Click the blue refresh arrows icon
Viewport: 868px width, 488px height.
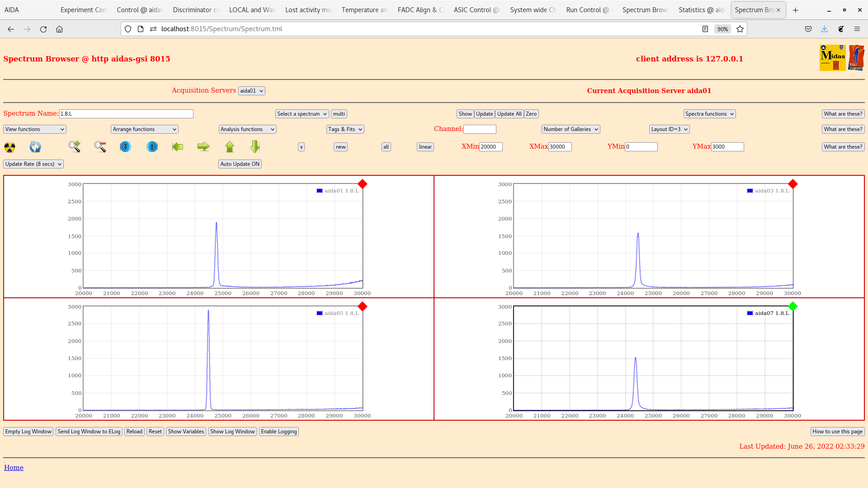pyautogui.click(x=35, y=147)
